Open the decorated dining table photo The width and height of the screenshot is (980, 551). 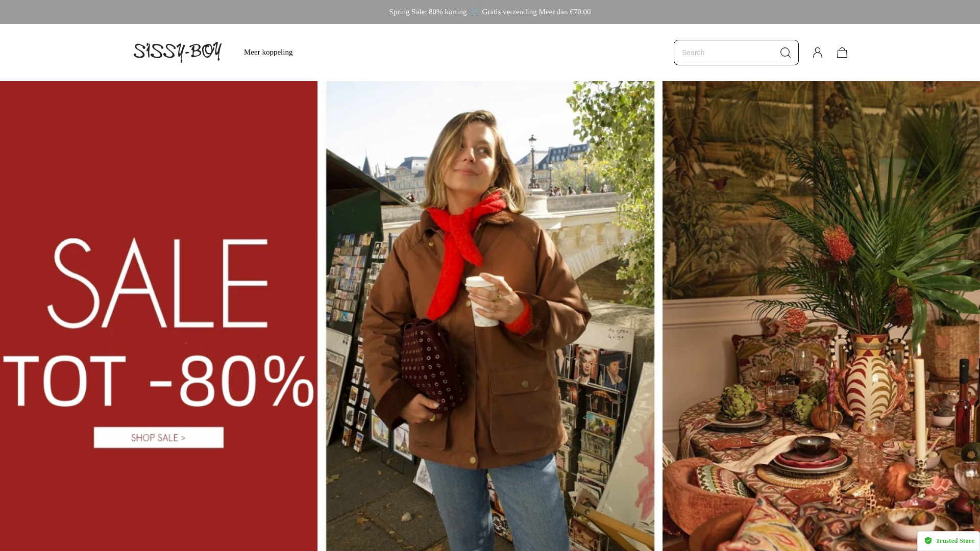(x=821, y=316)
